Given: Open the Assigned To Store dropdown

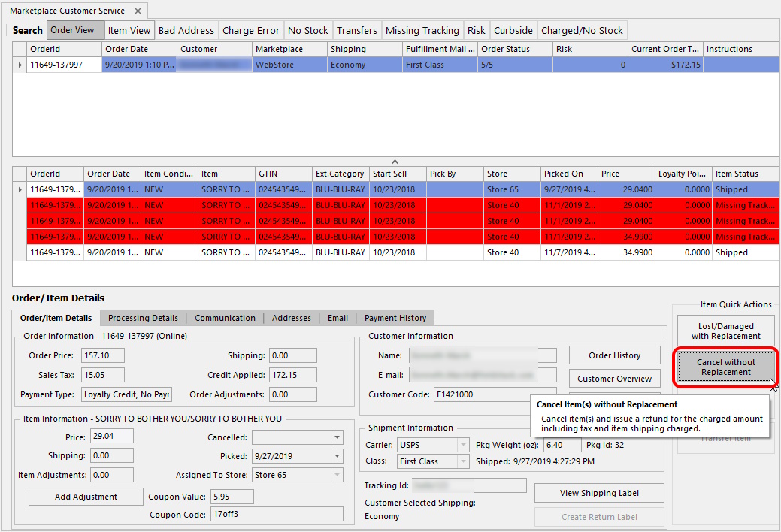Looking at the screenshot, I should [x=338, y=475].
